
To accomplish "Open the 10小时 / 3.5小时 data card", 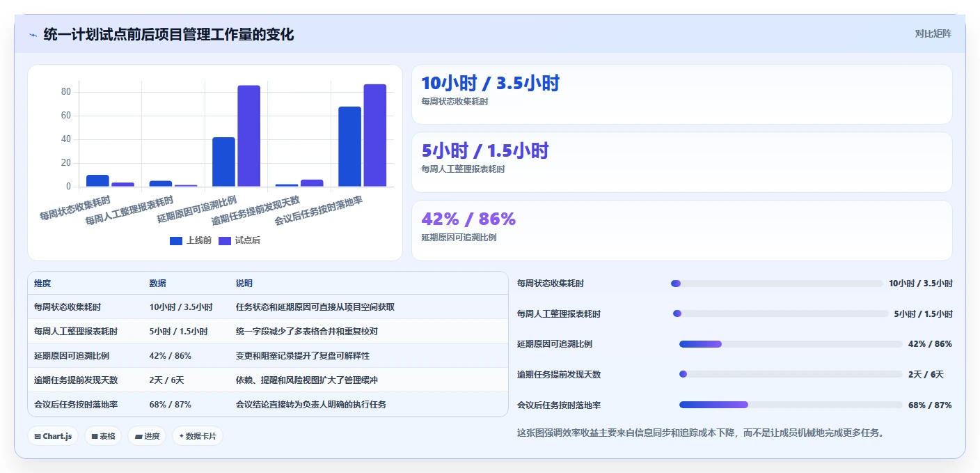I will pyautogui.click(x=681, y=94).
